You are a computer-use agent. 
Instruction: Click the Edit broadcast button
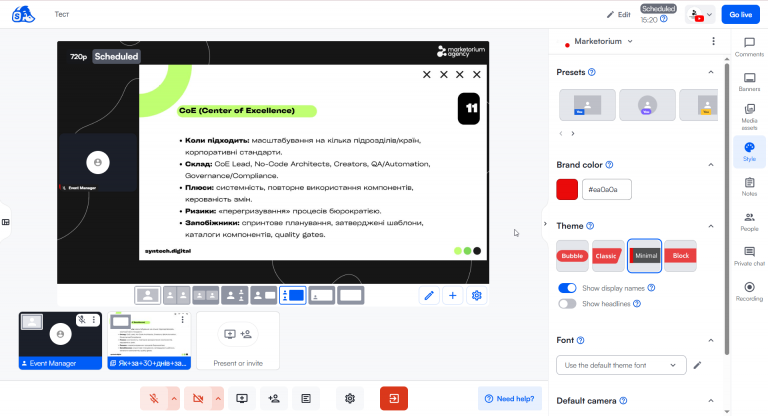coord(618,15)
